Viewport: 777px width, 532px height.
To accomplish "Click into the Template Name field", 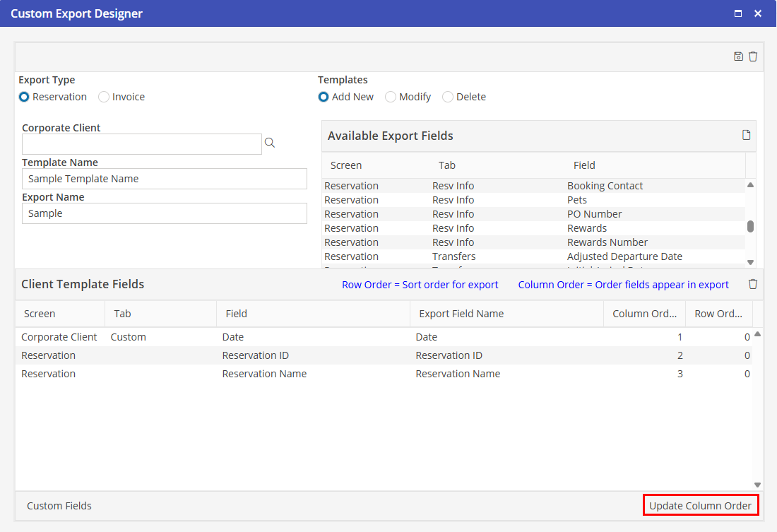I will click(165, 179).
